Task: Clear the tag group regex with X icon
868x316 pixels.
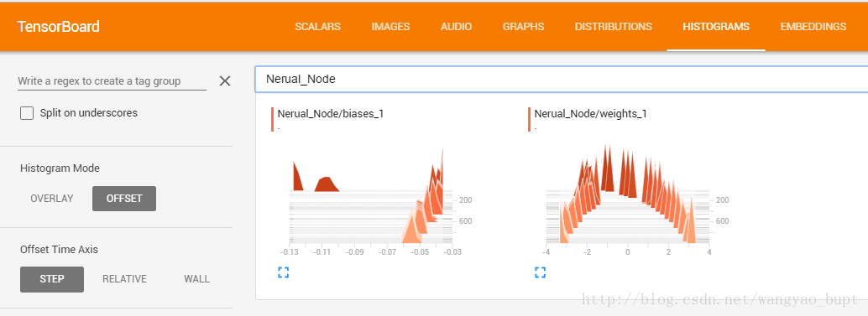Action: [x=224, y=81]
